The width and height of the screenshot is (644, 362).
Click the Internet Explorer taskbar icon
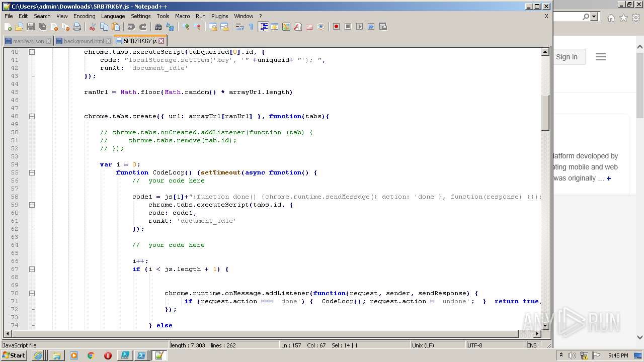coord(38,355)
